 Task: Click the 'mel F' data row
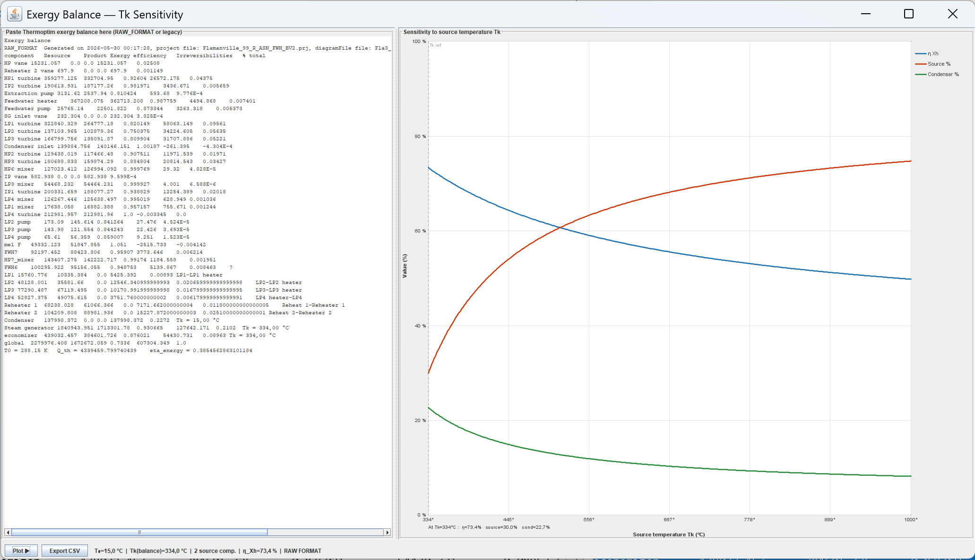[x=105, y=245]
